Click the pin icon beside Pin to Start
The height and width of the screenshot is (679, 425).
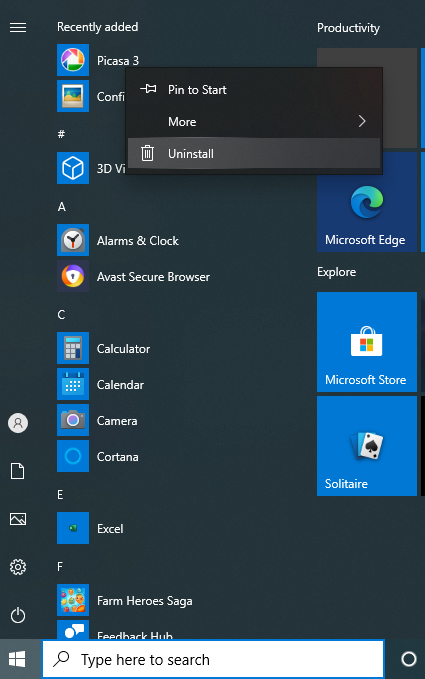[148, 89]
